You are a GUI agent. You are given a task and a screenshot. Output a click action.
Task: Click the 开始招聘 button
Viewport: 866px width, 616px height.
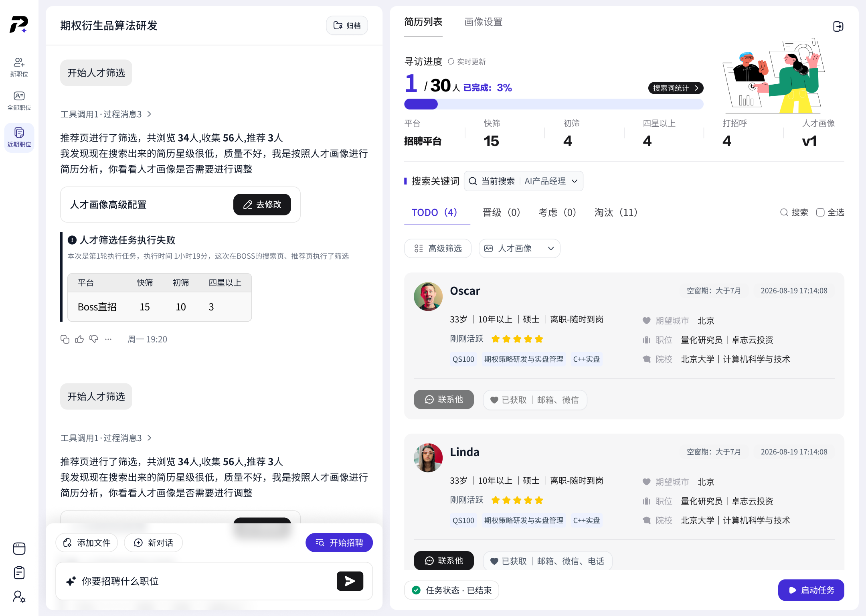point(339,543)
